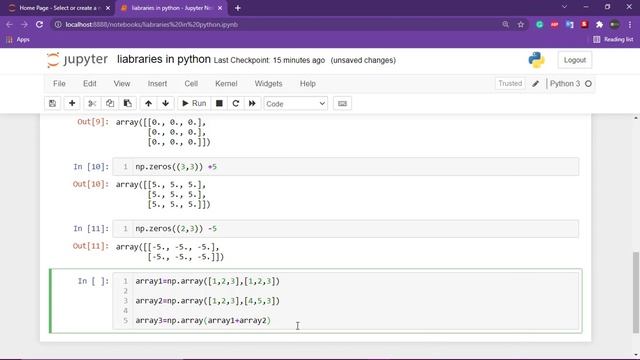Click the Out[9] prompt label
This screenshot has height=360, width=640.
(93, 122)
